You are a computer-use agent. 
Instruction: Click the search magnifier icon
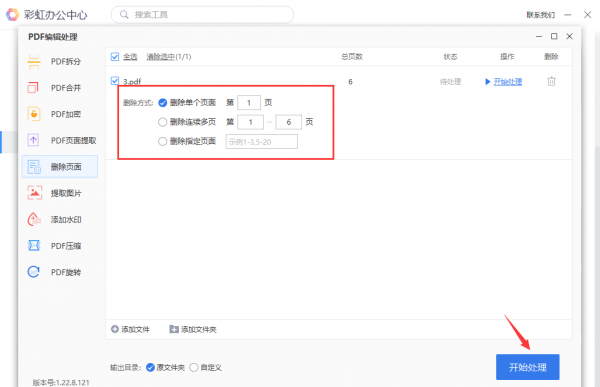(124, 15)
